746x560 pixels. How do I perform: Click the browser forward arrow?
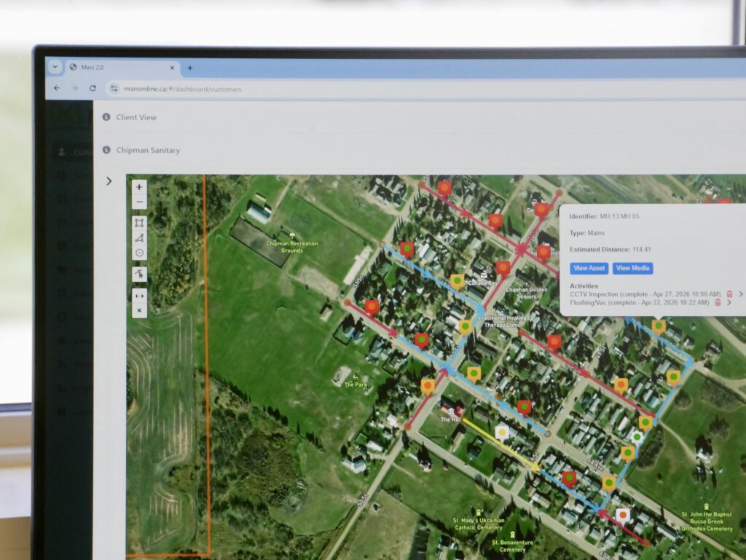coord(75,88)
